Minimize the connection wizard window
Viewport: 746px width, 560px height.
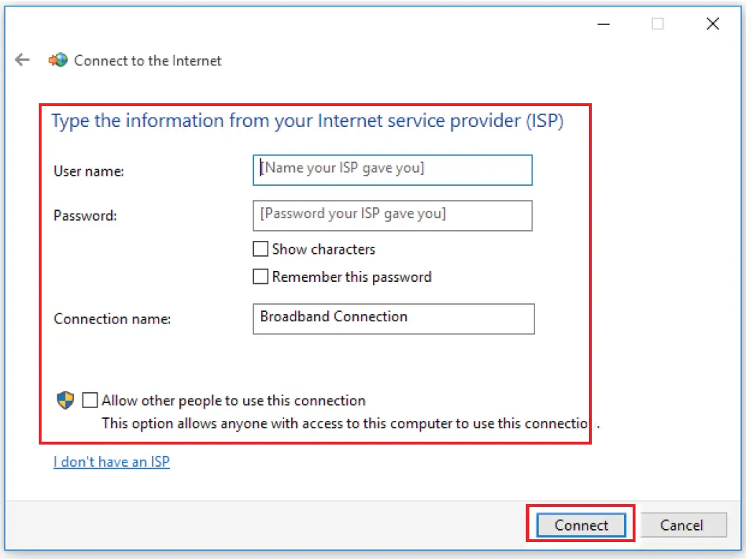coord(604,24)
